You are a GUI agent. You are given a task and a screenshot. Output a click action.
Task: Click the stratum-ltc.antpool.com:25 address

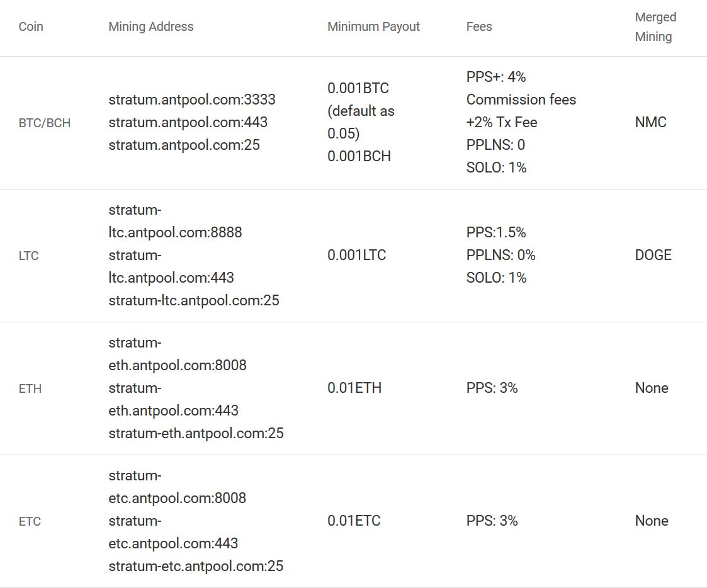tap(194, 300)
